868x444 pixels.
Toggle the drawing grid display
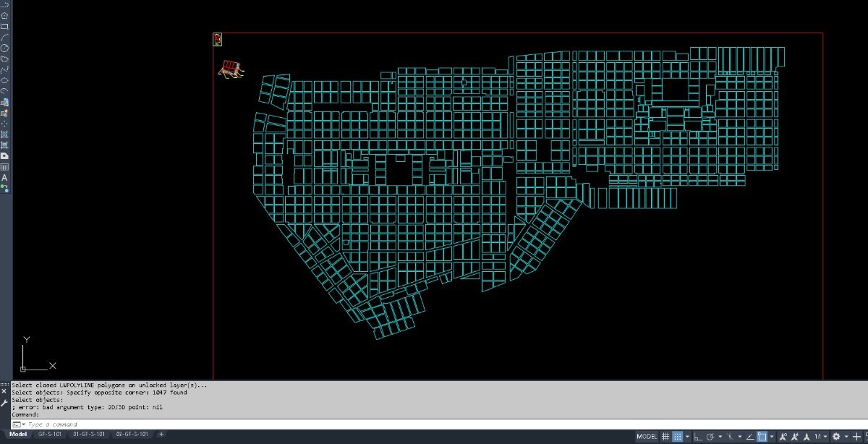[x=665, y=437]
